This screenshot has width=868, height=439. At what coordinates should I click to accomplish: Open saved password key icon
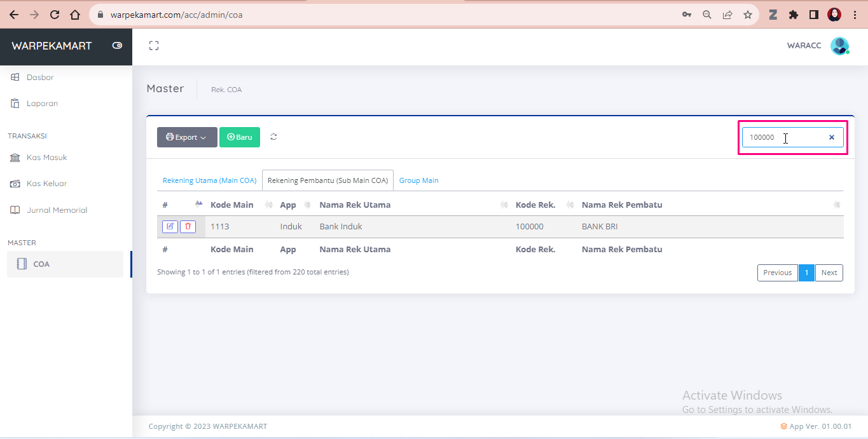click(687, 15)
